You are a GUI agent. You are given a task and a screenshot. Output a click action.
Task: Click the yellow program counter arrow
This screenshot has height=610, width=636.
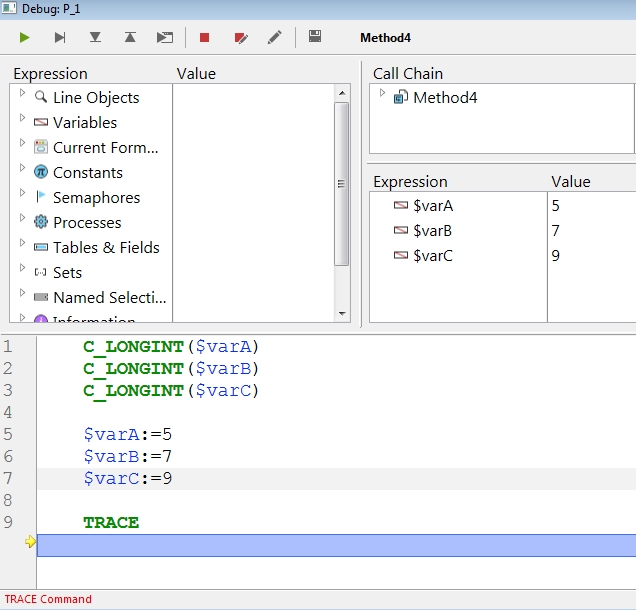(x=30, y=542)
